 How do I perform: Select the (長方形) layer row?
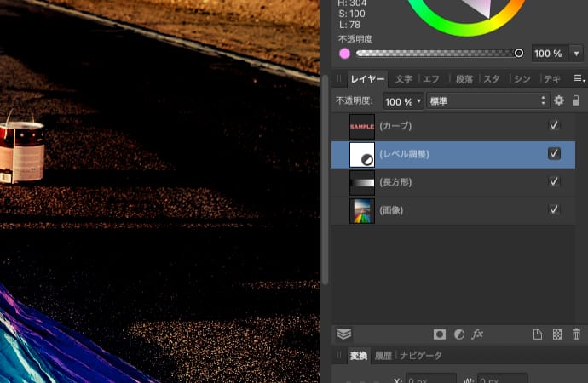click(x=452, y=182)
